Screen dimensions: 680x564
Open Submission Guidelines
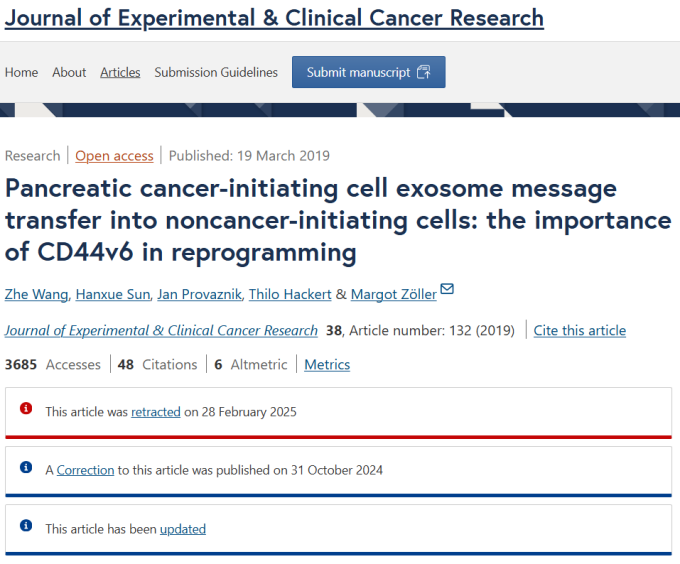216,72
